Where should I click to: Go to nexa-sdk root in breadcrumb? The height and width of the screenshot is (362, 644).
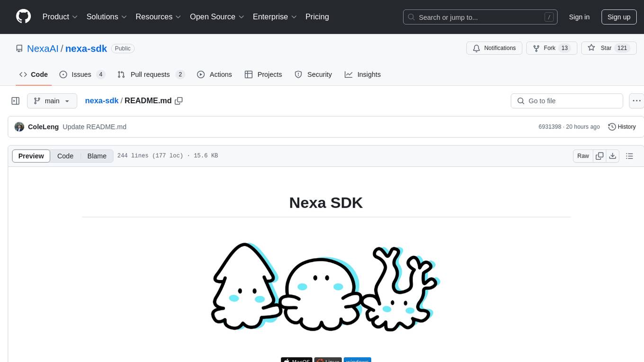[102, 100]
